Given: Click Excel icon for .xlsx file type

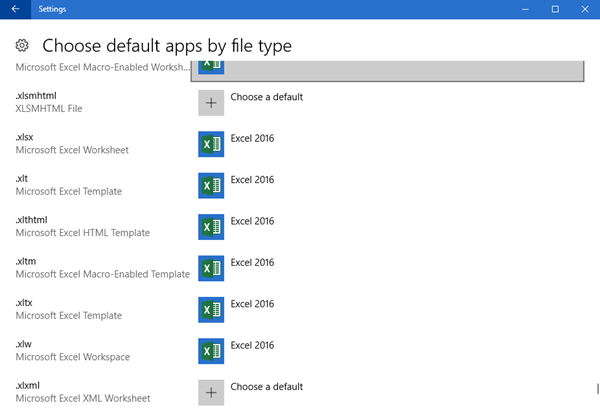Looking at the screenshot, I should pyautogui.click(x=211, y=144).
